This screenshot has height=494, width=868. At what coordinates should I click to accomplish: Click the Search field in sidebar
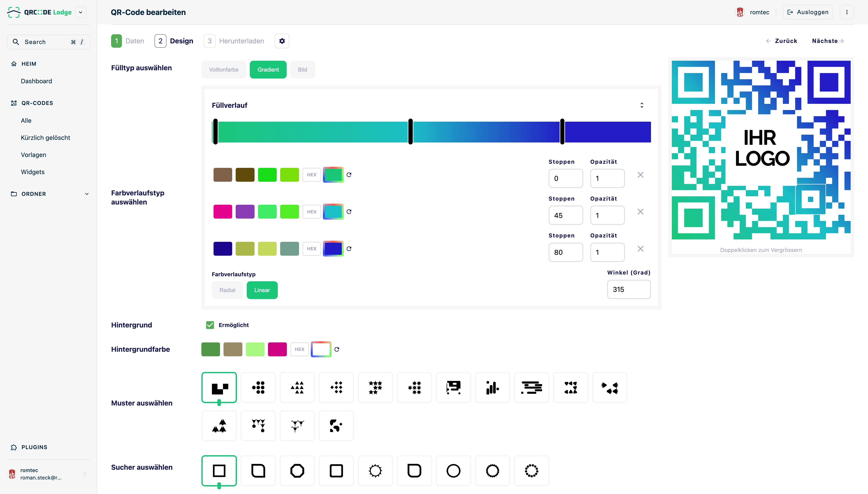[x=49, y=42]
